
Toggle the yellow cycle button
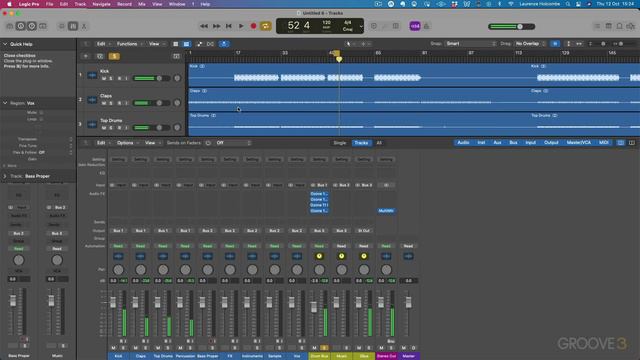[x=265, y=26]
